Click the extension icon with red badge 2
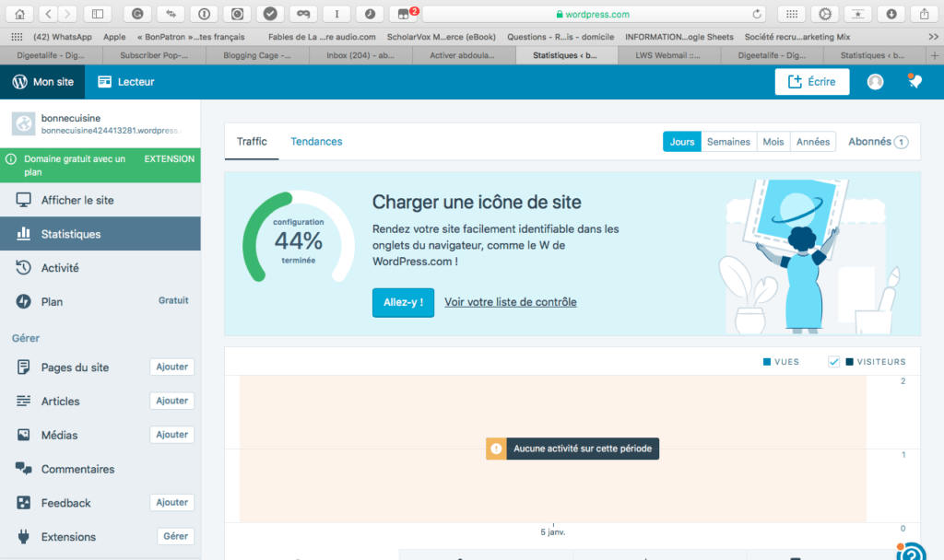The width and height of the screenshot is (944, 560). [x=404, y=14]
